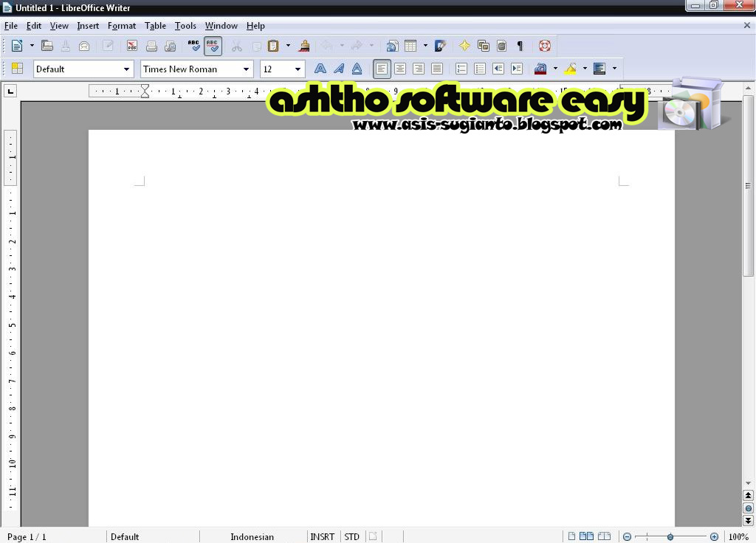Viewport: 756px width, 543px height.
Task: Apply Font Color icon
Action: [540, 69]
